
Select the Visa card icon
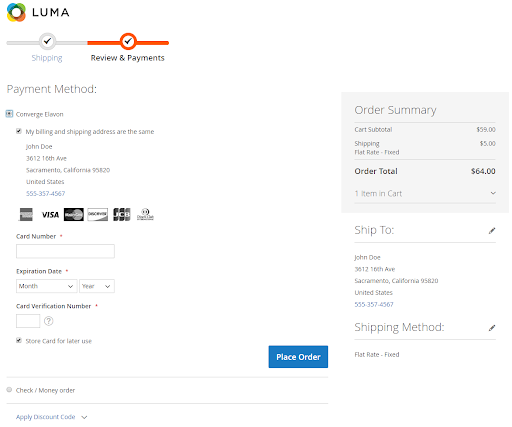[x=50, y=215]
